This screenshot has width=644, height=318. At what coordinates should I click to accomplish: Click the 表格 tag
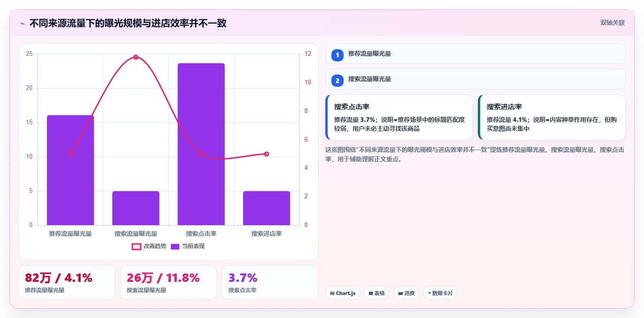coord(376,293)
